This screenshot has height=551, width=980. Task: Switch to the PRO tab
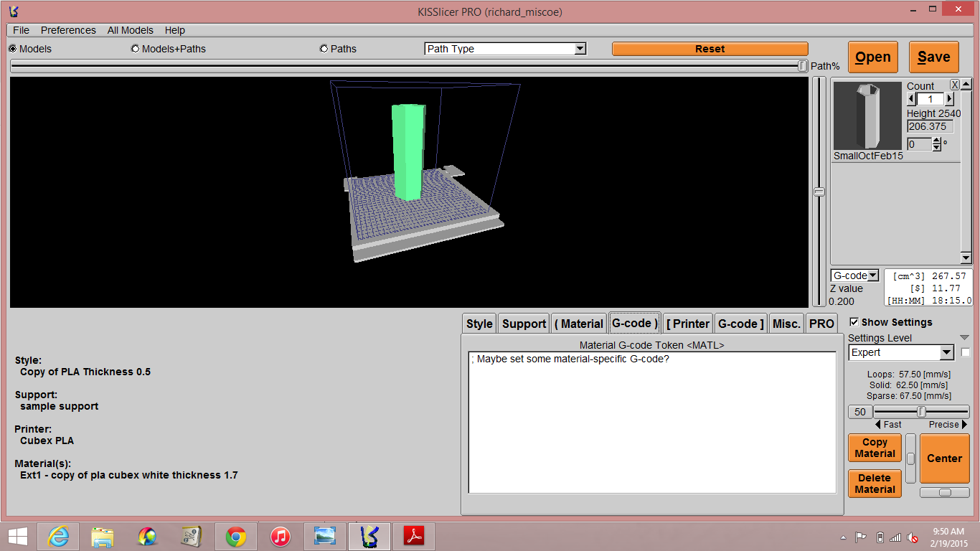pyautogui.click(x=821, y=324)
